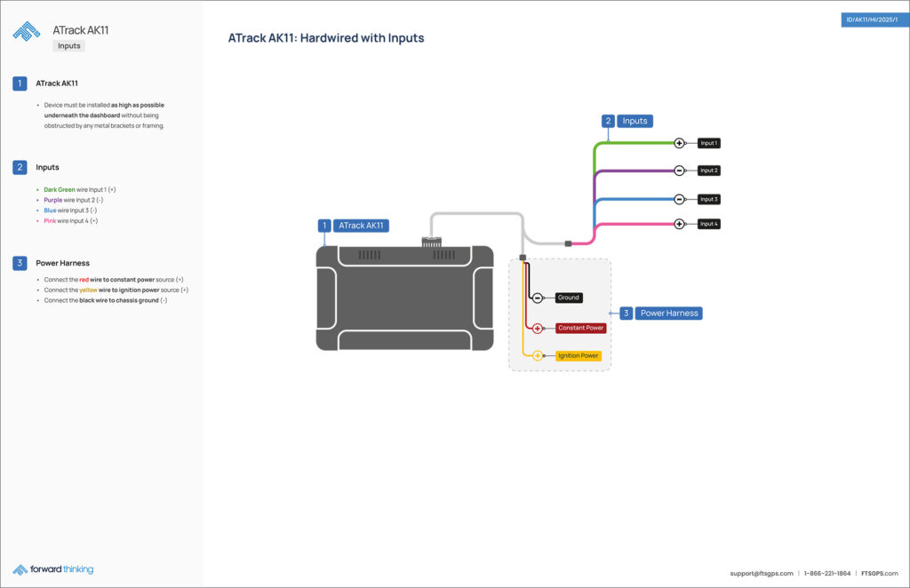Click the Forward Thinking logo in the footer
910x588 pixels.
coord(53,569)
